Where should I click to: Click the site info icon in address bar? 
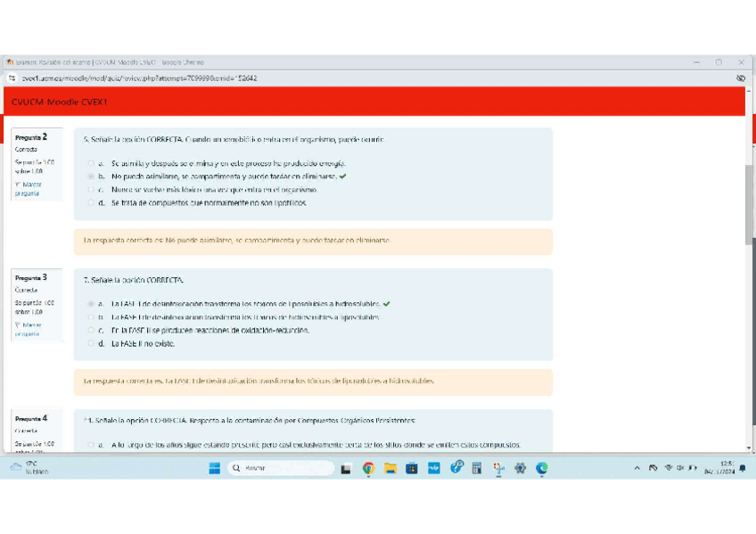(x=12, y=78)
